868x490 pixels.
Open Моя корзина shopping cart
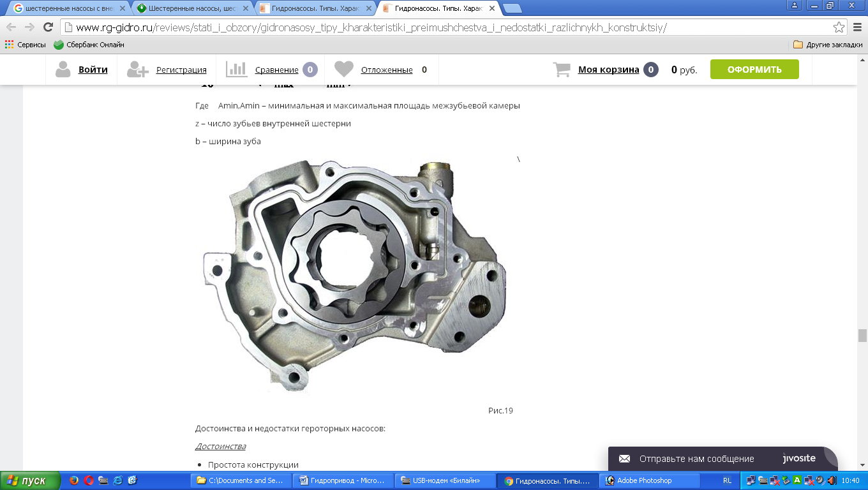pos(608,70)
